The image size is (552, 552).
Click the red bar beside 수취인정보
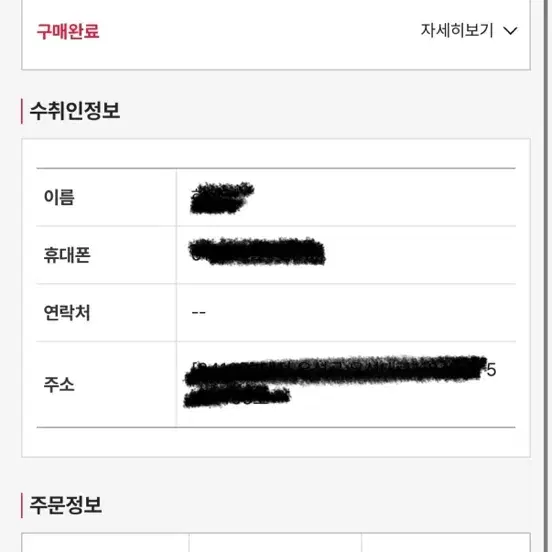22,111
